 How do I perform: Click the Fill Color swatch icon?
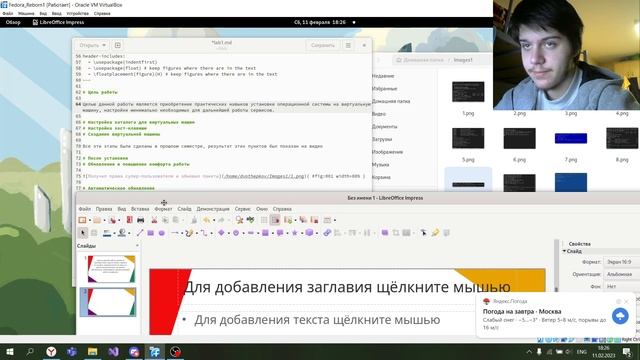pos(122,233)
